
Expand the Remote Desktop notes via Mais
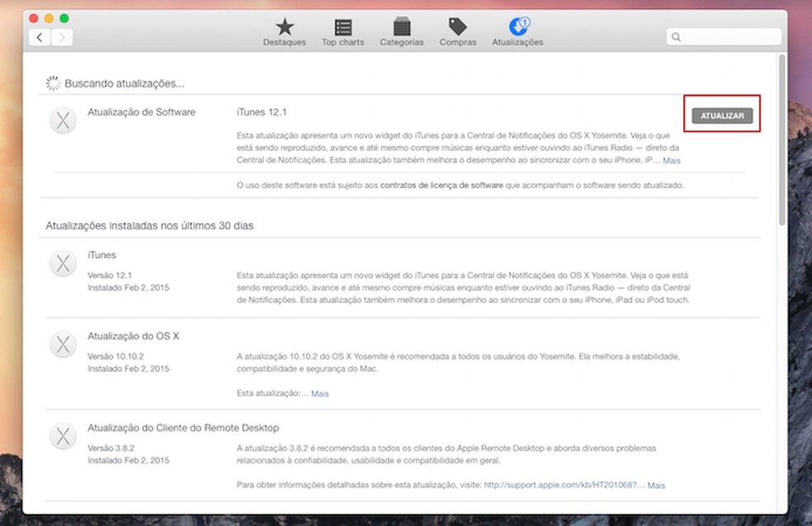tap(656, 486)
